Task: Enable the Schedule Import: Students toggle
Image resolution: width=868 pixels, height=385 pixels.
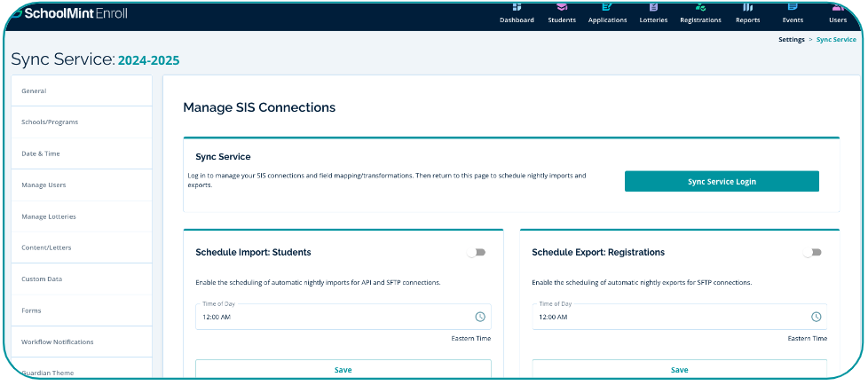Action: coord(477,253)
